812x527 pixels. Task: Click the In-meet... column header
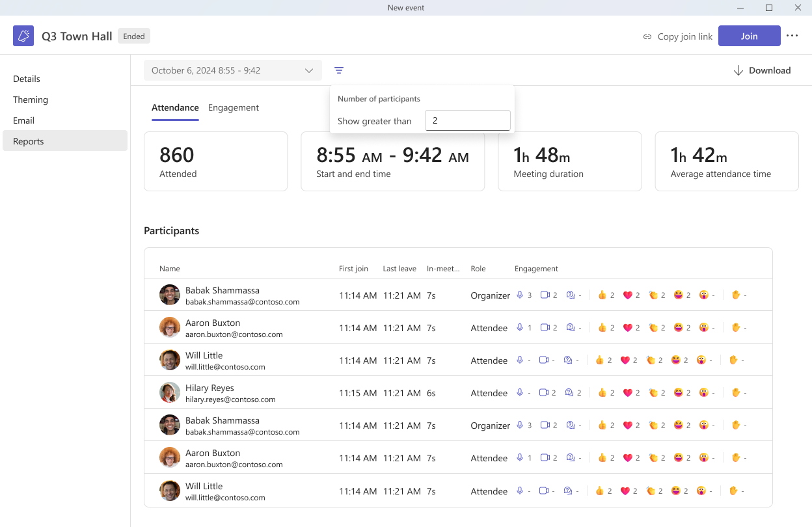[443, 269]
